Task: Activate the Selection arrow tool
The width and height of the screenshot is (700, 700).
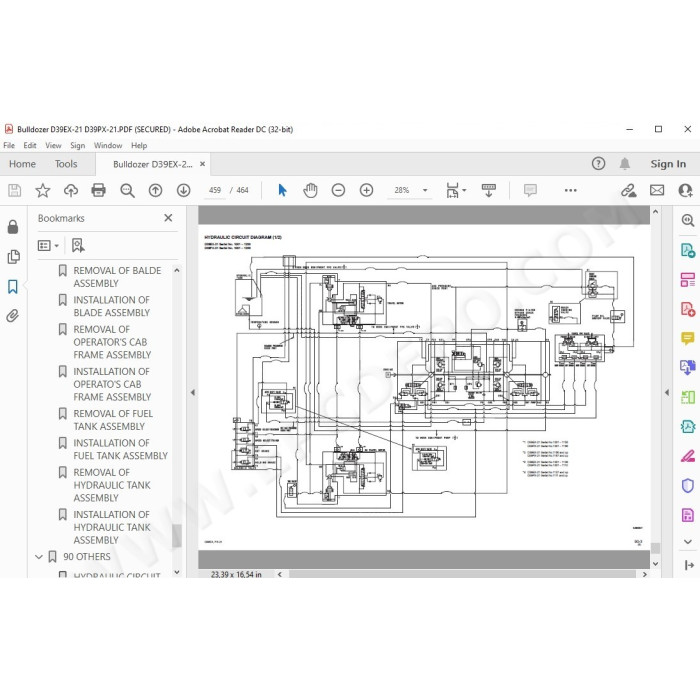Action: [x=282, y=190]
